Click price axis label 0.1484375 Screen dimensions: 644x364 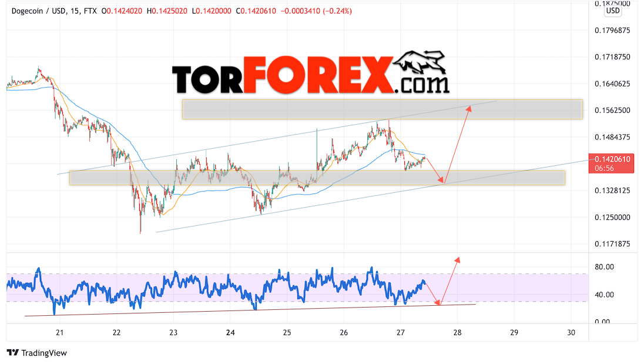click(x=612, y=137)
